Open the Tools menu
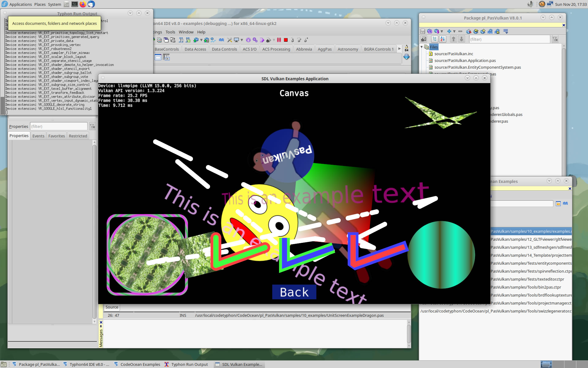Viewport: 588px width, 368px height. tap(170, 32)
